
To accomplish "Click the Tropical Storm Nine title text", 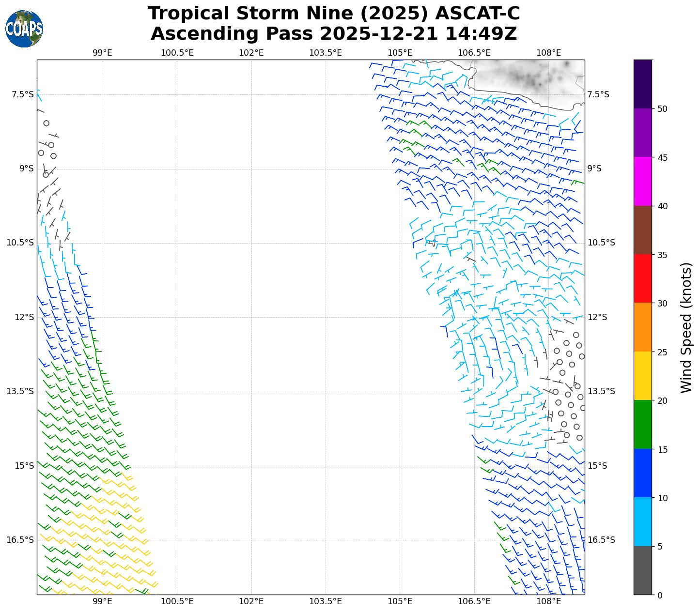I will (x=334, y=14).
